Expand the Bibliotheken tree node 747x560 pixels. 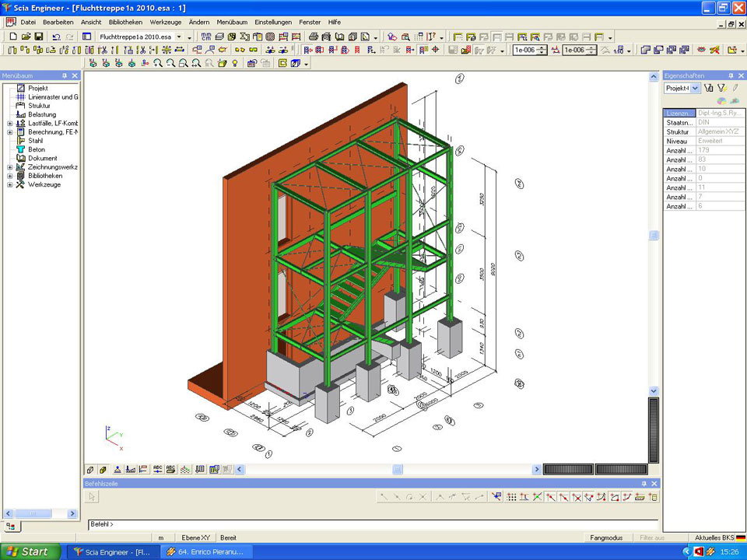10,176
